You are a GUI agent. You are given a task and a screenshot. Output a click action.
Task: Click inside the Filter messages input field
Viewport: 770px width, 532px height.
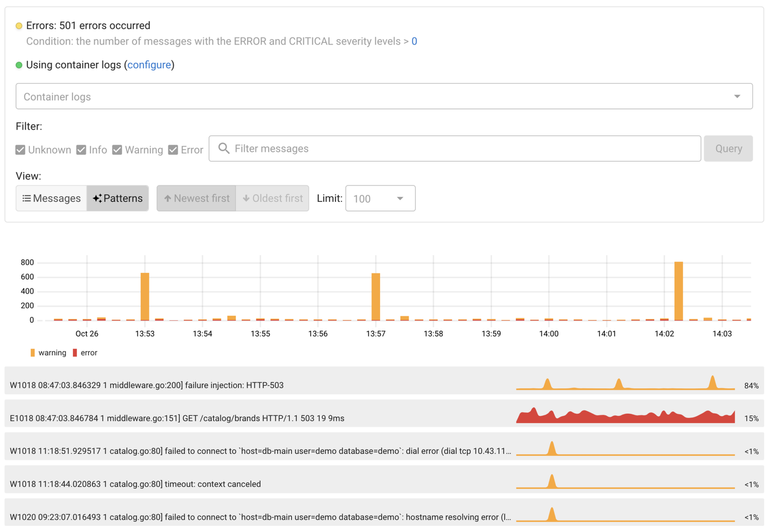tap(385, 148)
